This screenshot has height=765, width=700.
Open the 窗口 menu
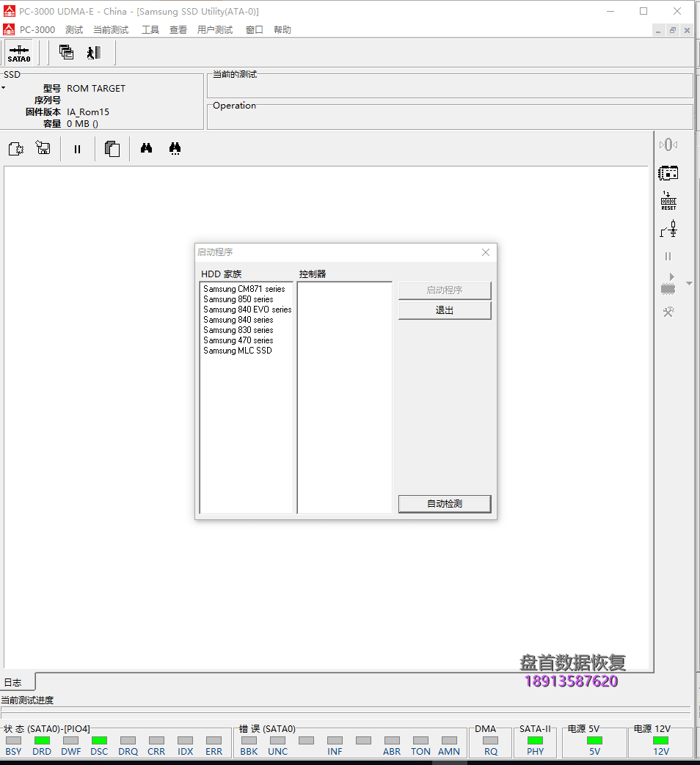[255, 30]
